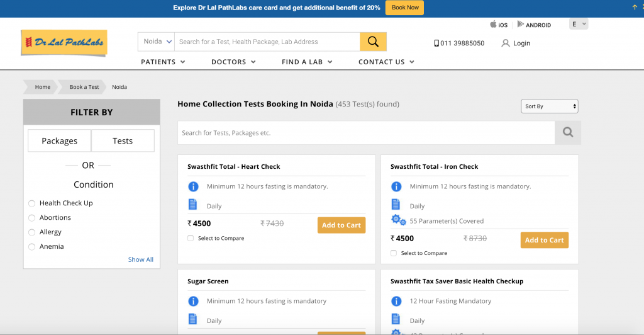
Task: Select the Allergy condition radio
Action: [31, 232]
